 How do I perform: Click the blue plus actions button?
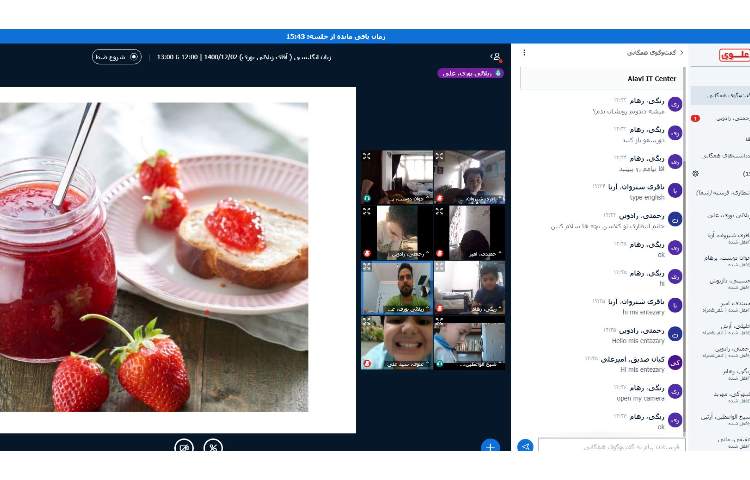(490, 446)
